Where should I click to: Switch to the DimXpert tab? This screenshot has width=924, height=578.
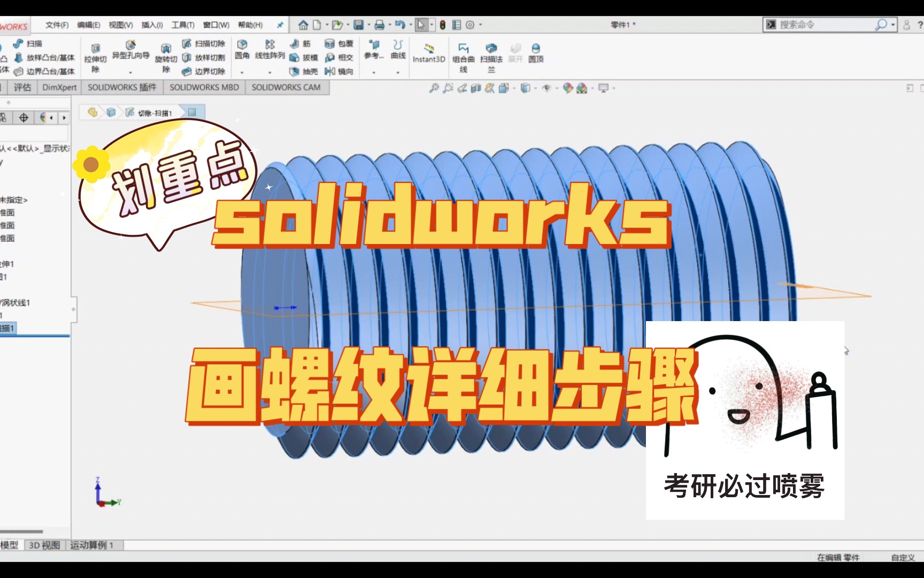tap(59, 87)
